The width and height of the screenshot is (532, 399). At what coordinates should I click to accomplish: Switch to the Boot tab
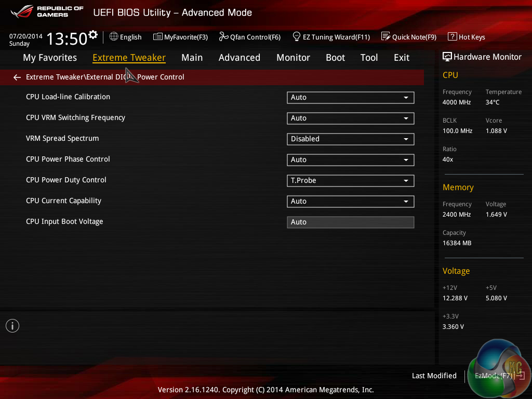click(335, 58)
